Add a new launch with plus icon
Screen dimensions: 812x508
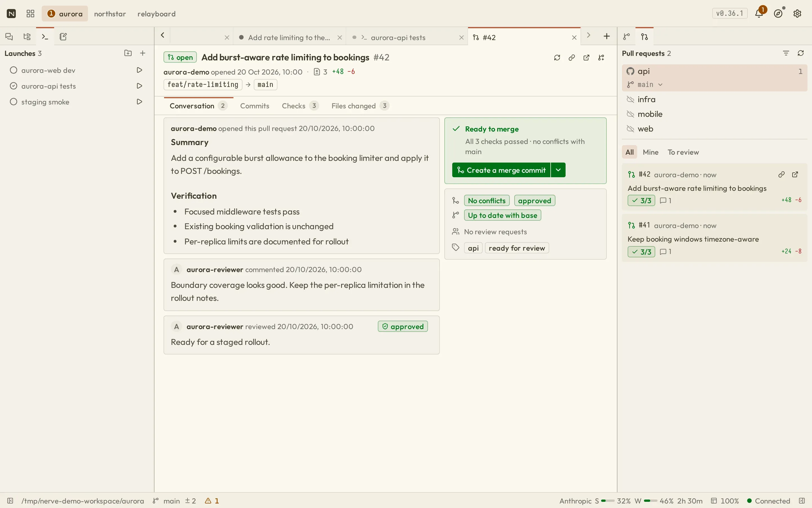click(x=143, y=53)
